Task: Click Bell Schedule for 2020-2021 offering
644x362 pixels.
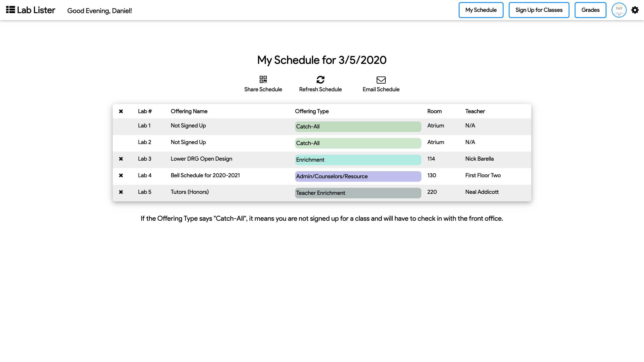Action: pos(205,175)
